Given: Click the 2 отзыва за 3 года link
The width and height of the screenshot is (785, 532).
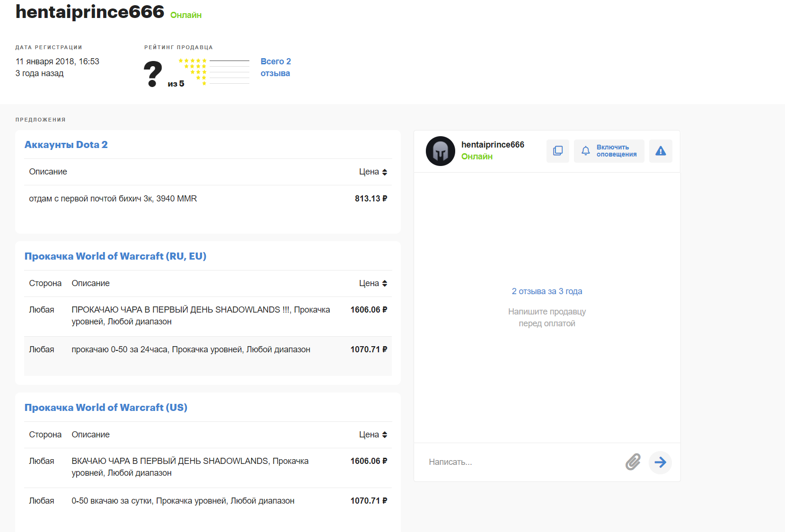Looking at the screenshot, I should tap(547, 291).
